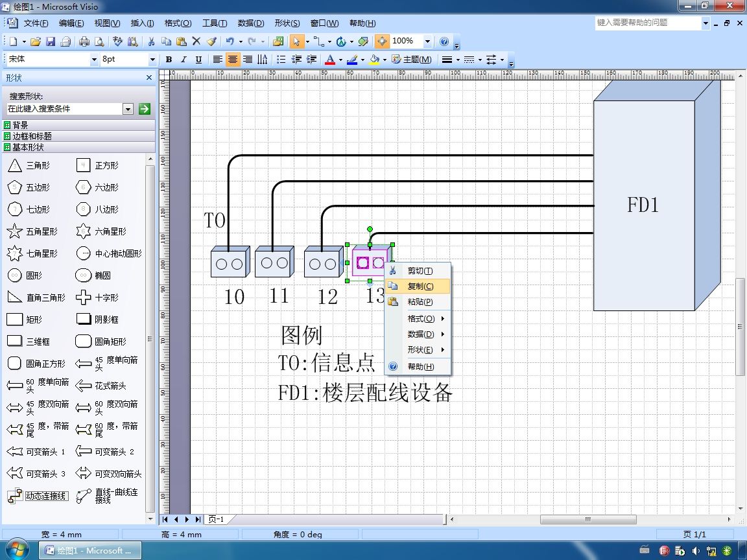Choose 复制(C) from the context menu
This screenshot has width=747, height=560.
pyautogui.click(x=418, y=286)
